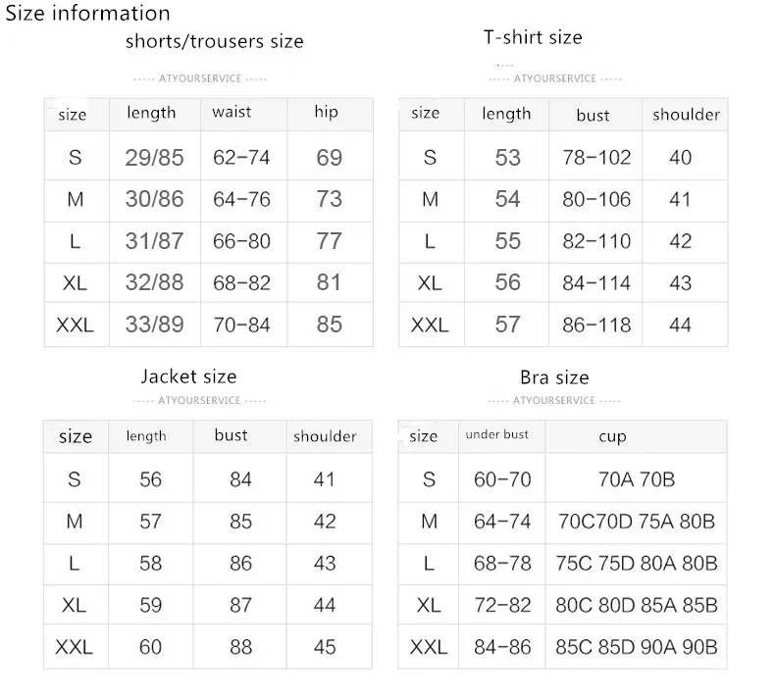Click the cup cell '85C 85D 90A 90B'
This screenshot has width=775, height=700.
point(637,647)
